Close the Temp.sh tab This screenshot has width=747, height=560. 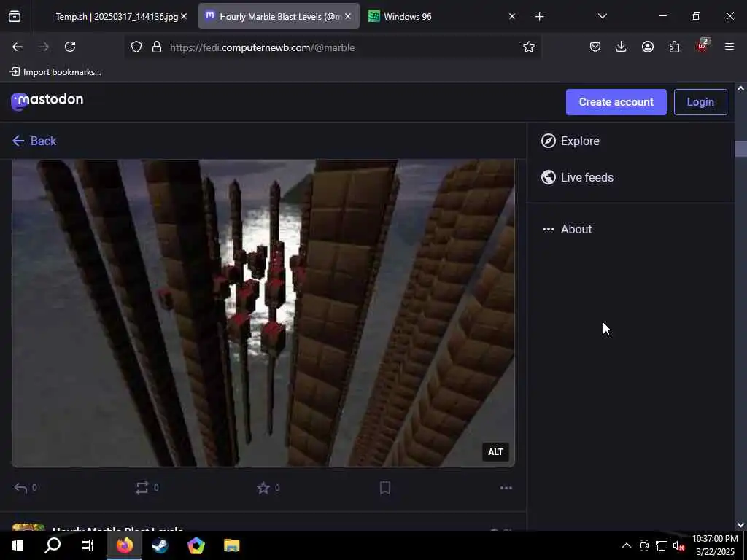point(184,16)
